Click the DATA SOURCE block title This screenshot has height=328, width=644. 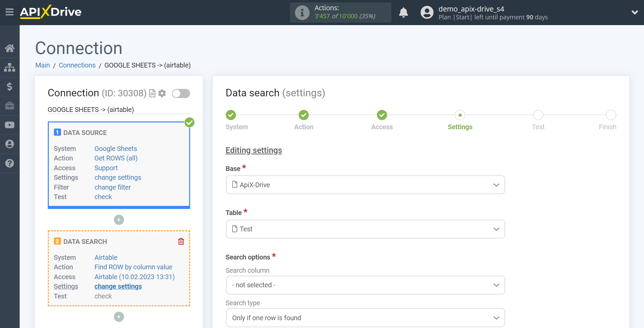click(x=85, y=133)
